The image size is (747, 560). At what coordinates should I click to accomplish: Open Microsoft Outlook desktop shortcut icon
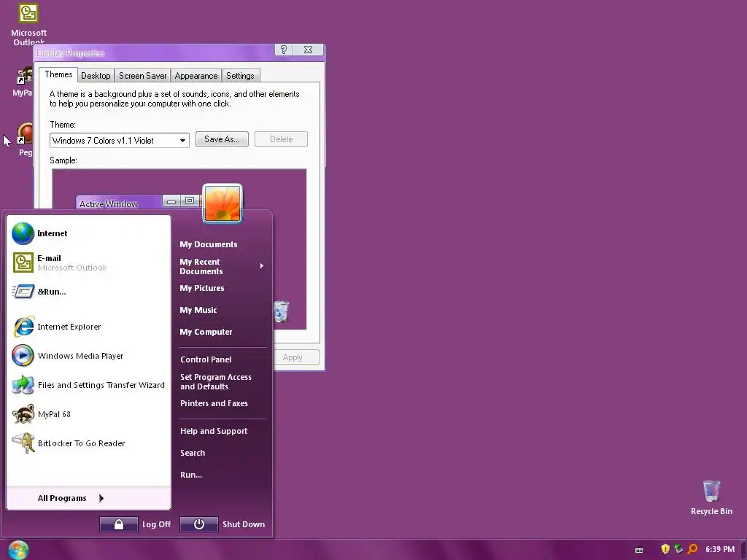[28, 13]
